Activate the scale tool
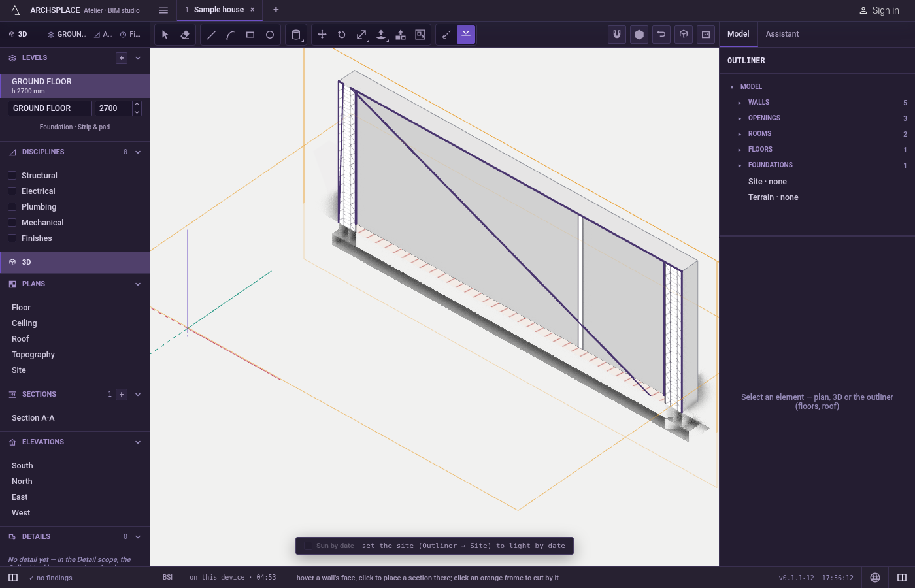The height and width of the screenshot is (588, 915). point(361,35)
